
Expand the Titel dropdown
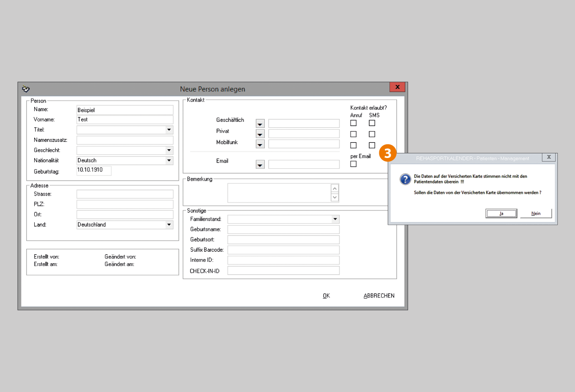click(x=169, y=130)
